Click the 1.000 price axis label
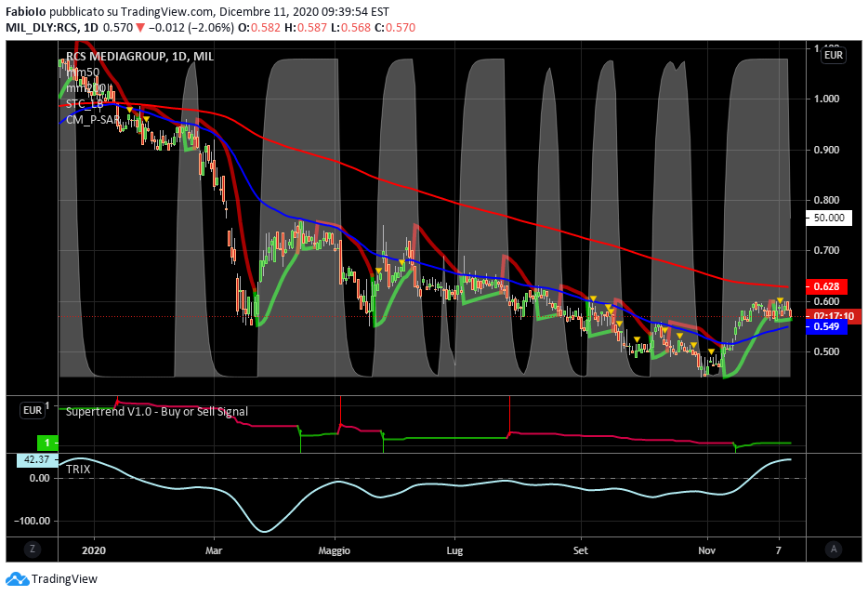868x596 pixels. tap(826, 99)
